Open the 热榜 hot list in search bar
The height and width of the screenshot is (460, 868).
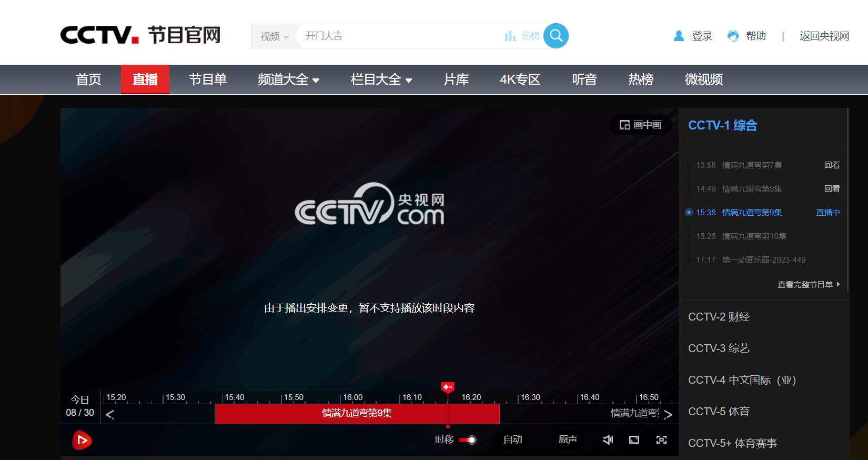point(522,36)
